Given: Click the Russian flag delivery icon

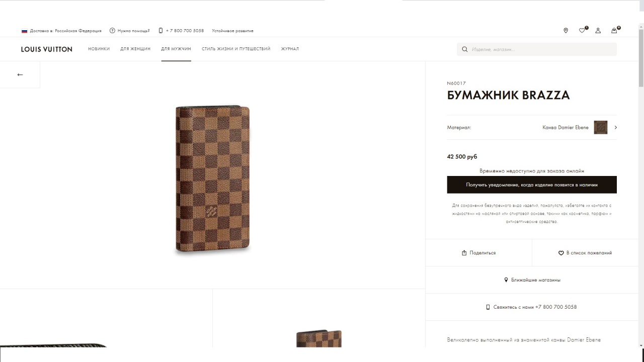Looking at the screenshot, I should tap(24, 31).
